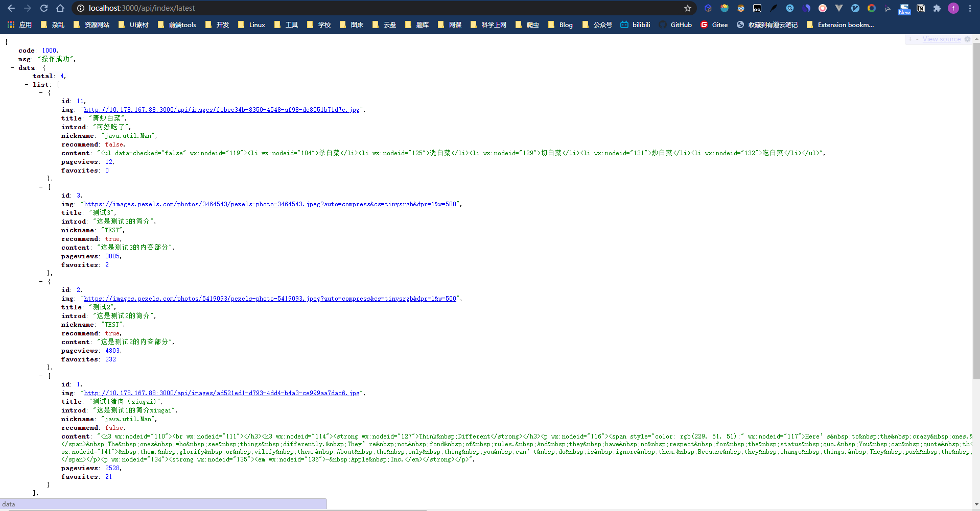Open the Extension bookmarks folder

[840, 25]
